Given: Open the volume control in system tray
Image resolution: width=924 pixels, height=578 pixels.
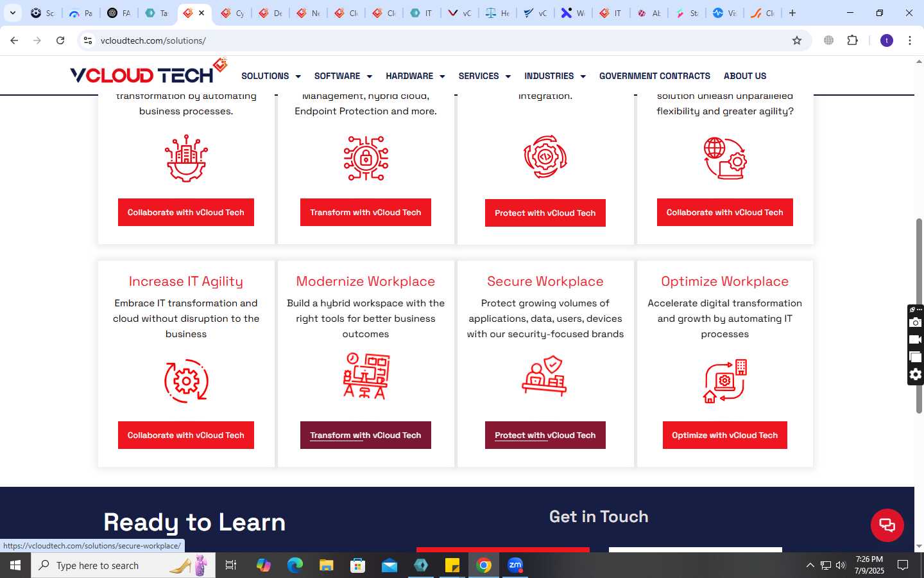Looking at the screenshot, I should coord(841,565).
